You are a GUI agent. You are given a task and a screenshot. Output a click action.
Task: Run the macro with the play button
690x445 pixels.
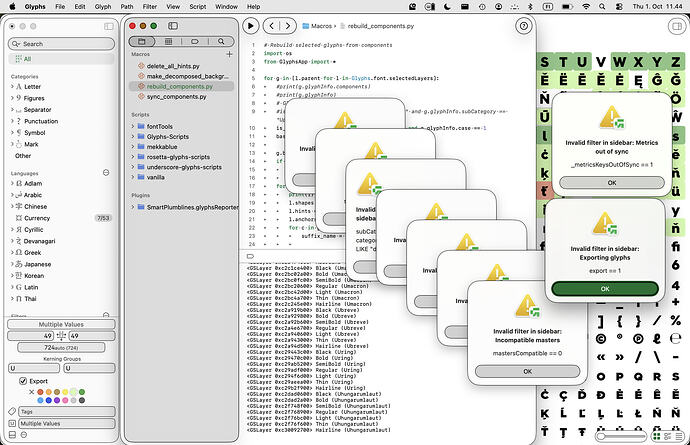[x=250, y=26]
